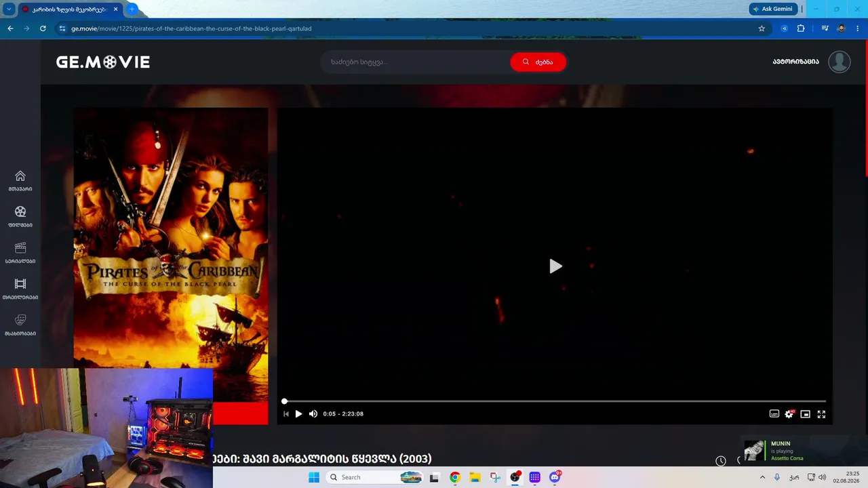Click the user avatar icon
Image resolution: width=868 pixels, height=488 pixels.
click(x=840, y=62)
